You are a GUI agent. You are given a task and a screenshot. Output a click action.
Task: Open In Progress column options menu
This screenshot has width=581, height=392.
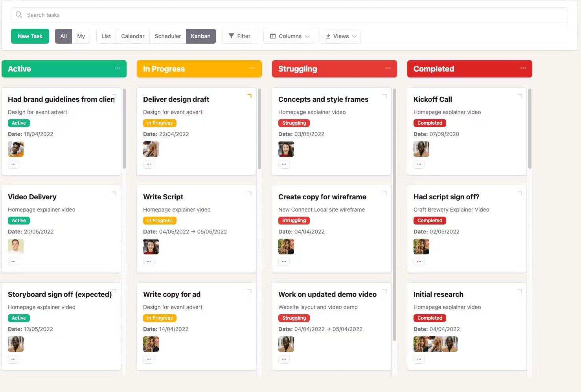click(x=253, y=68)
